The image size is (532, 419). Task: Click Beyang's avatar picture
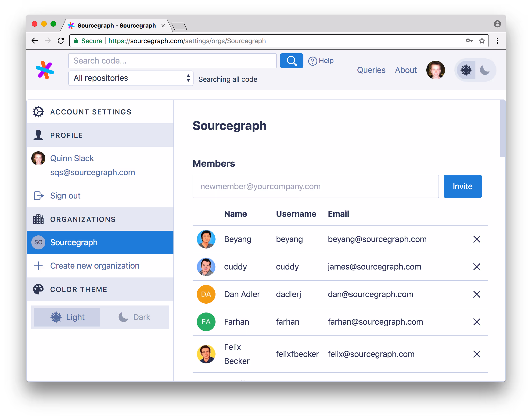[206, 239]
